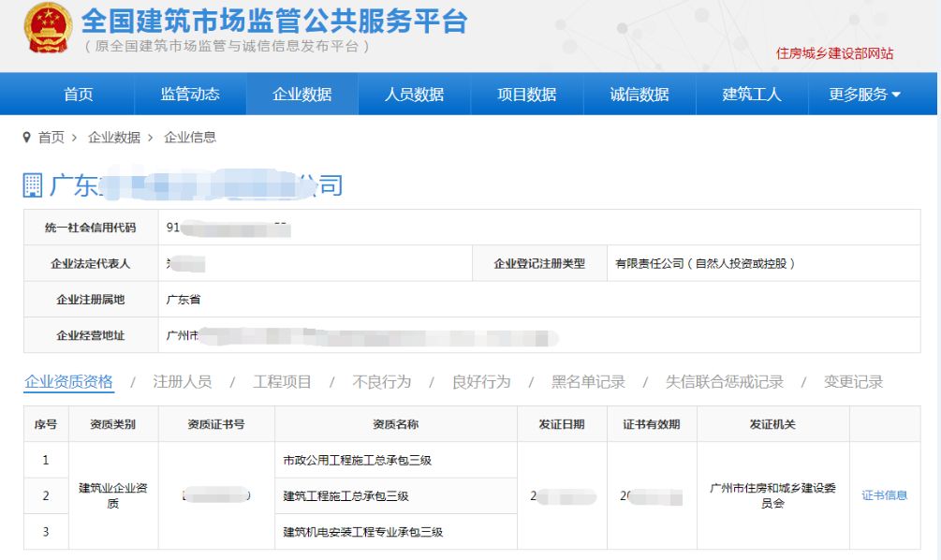
Task: Switch to the 良好行为 tab
Action: (482, 382)
